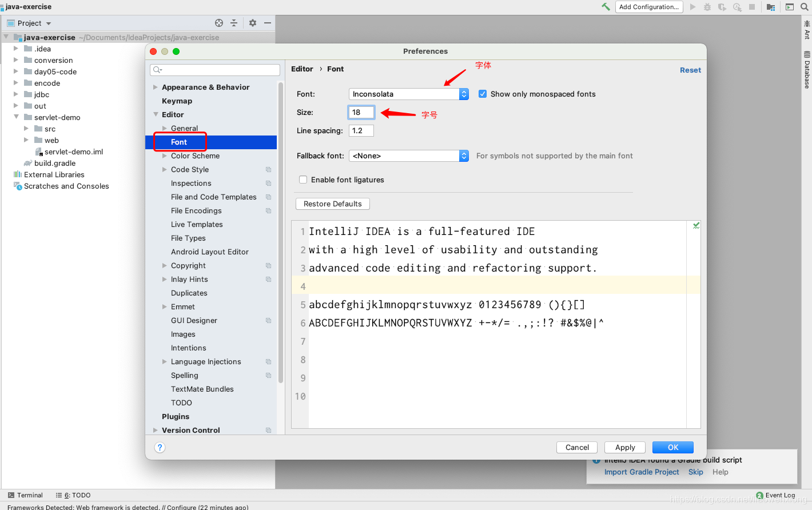Click the locate target icon in Project panel
This screenshot has height=510, width=812.
pyautogui.click(x=219, y=23)
